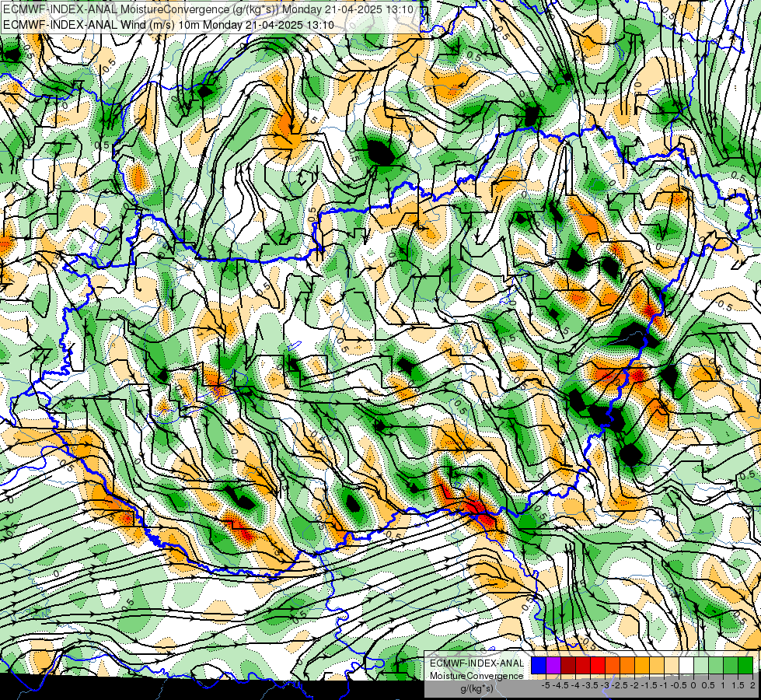
Task: Click the -3.5 legend tick label
Action: pos(590,685)
